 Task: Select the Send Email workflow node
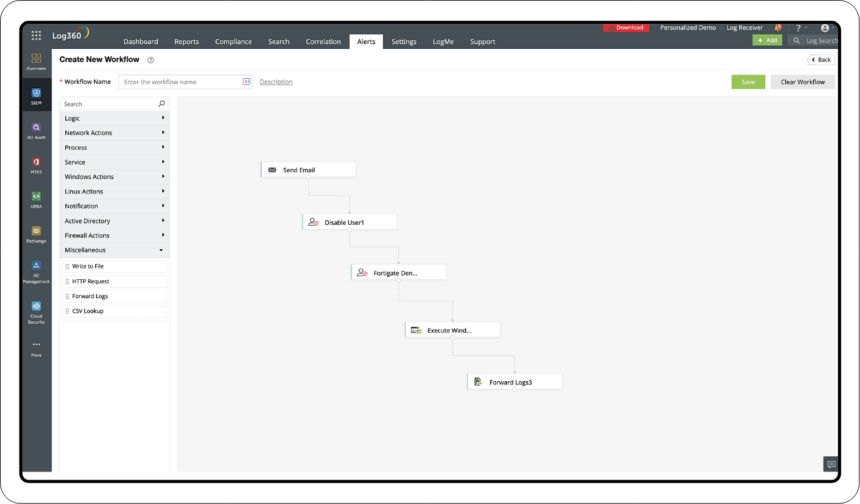coord(308,170)
